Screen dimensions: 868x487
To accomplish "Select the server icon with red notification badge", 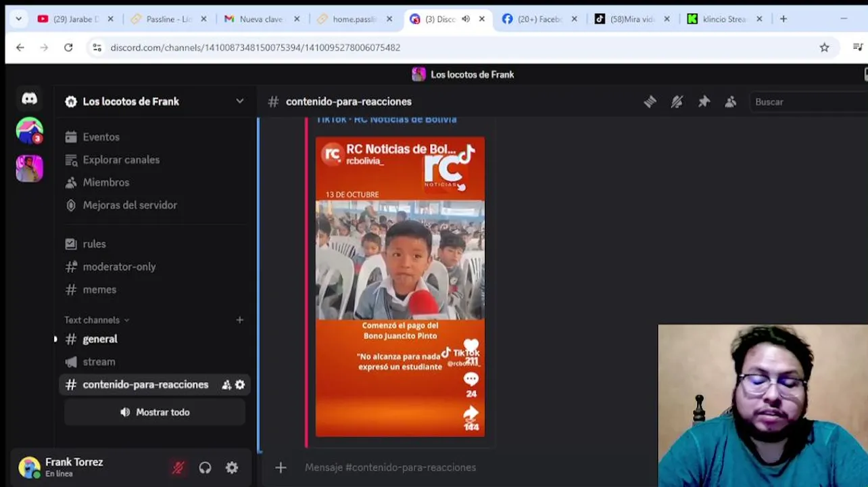I will [29, 131].
